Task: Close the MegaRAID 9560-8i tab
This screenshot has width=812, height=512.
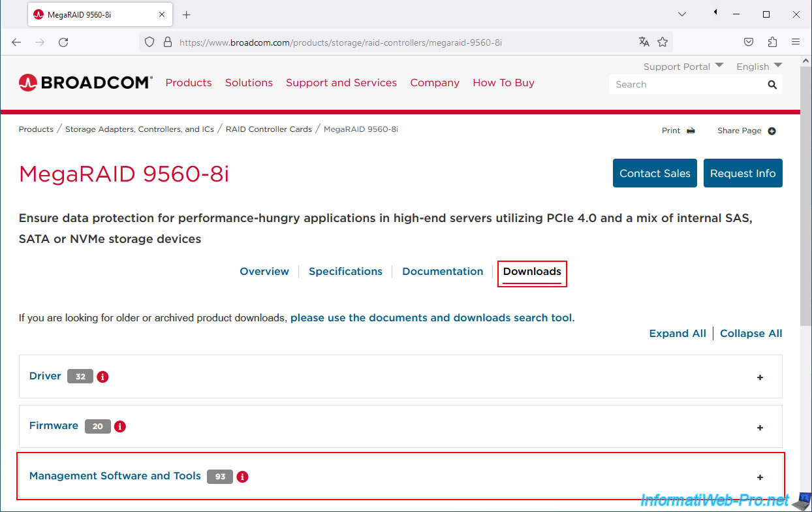Action: (x=163, y=14)
